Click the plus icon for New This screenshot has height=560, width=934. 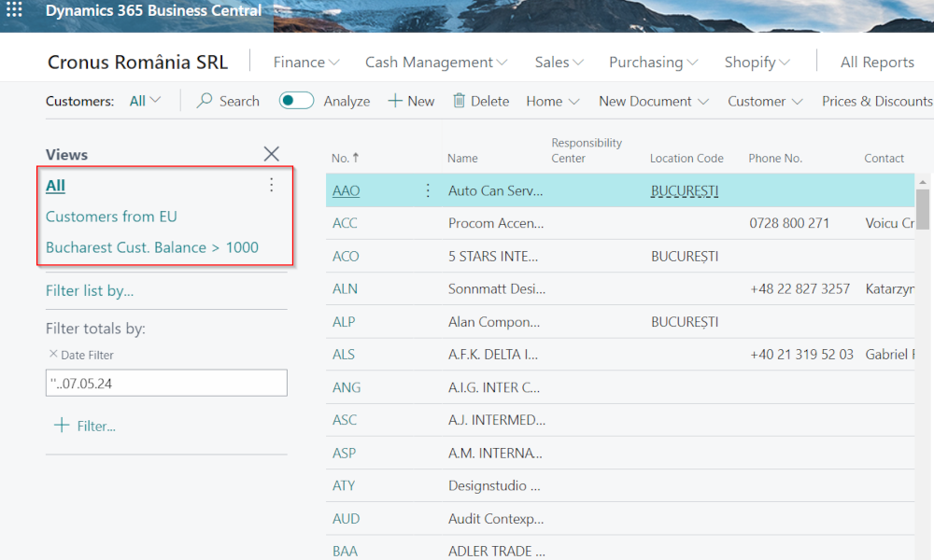coord(395,101)
